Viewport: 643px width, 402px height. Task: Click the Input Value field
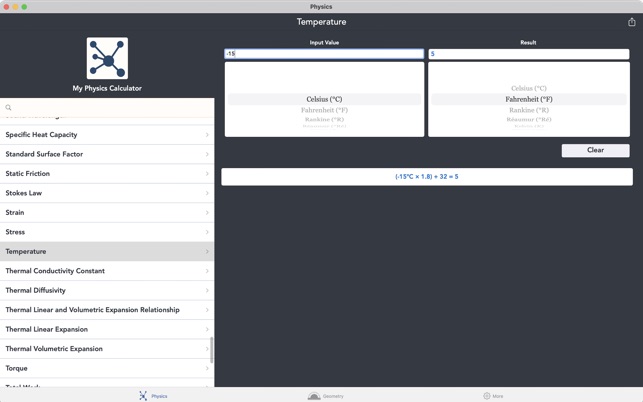[x=324, y=54]
